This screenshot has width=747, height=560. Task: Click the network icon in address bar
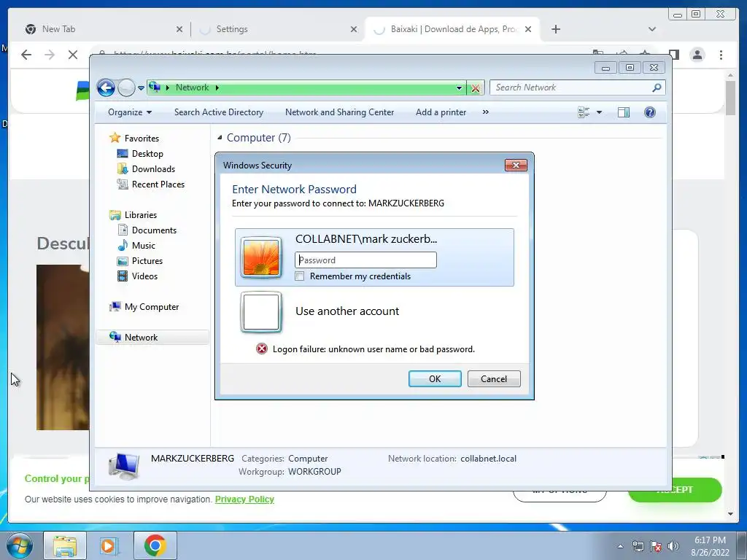155,87
